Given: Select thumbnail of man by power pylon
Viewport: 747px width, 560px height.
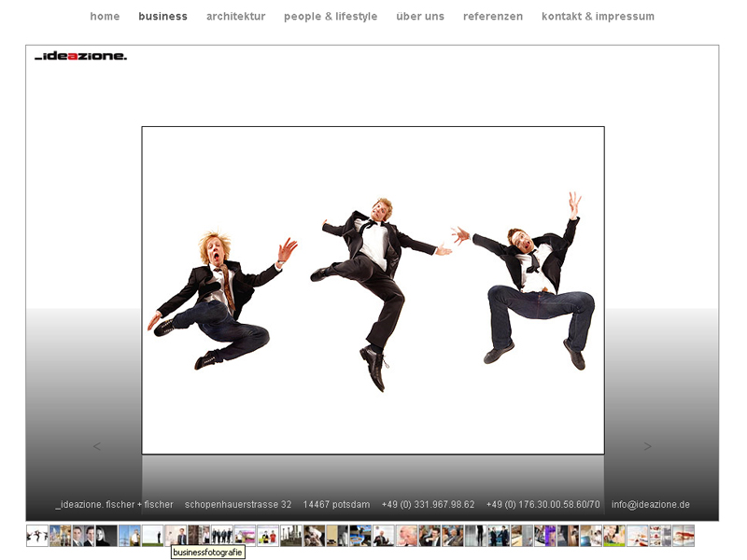Looking at the screenshot, I should [130, 536].
